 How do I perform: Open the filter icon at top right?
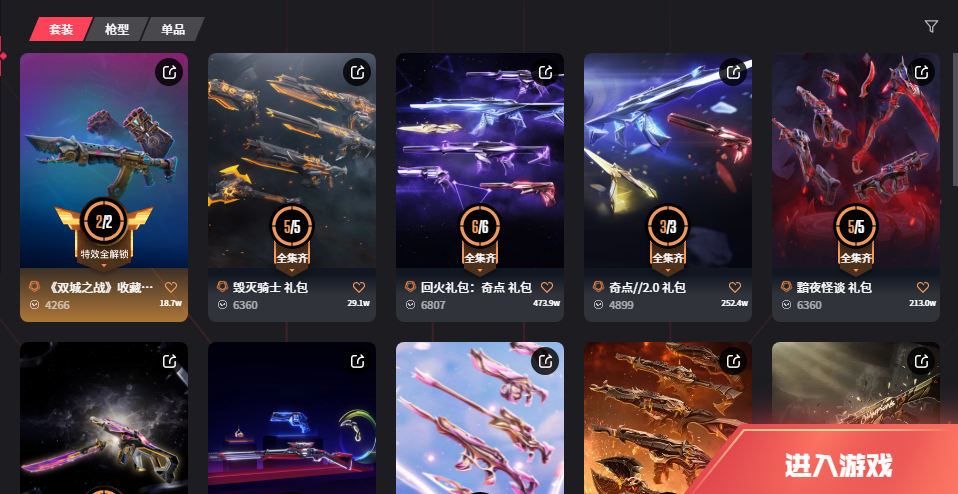[x=931, y=26]
